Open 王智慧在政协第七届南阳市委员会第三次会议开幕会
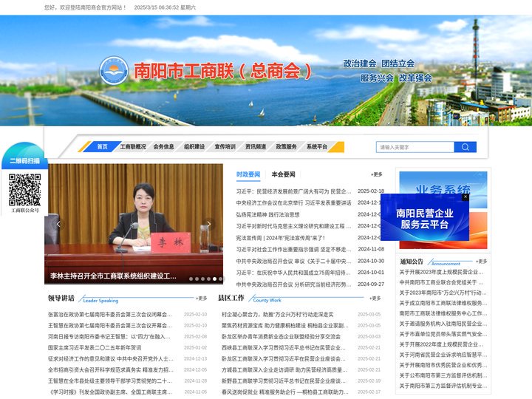 click(x=109, y=325)
